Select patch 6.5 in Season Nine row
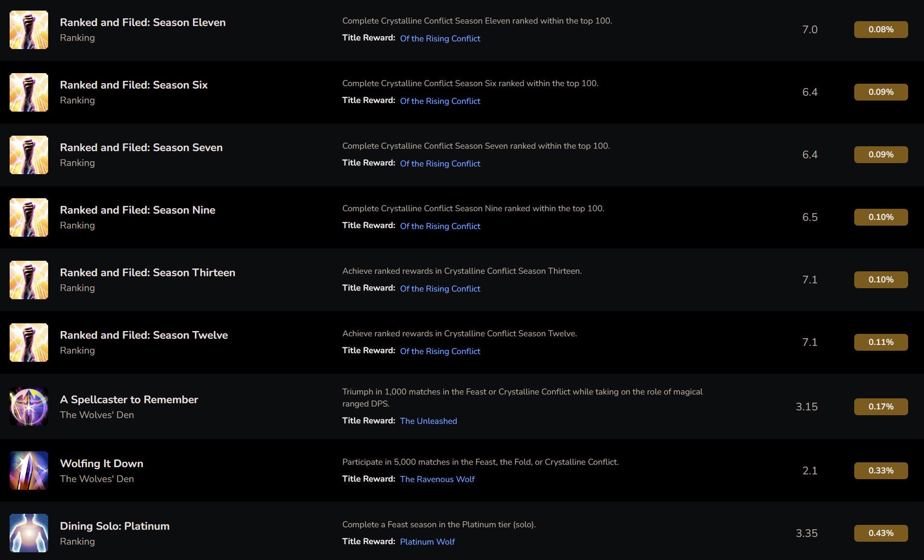The width and height of the screenshot is (924, 560). point(810,217)
